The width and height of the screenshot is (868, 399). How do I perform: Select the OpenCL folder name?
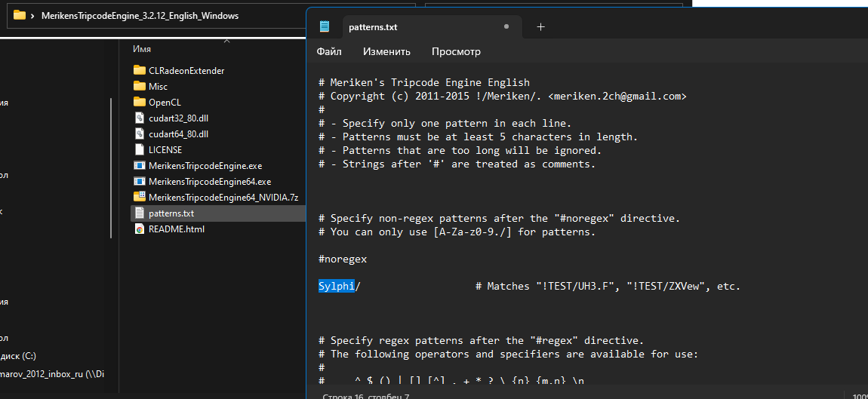pos(165,102)
